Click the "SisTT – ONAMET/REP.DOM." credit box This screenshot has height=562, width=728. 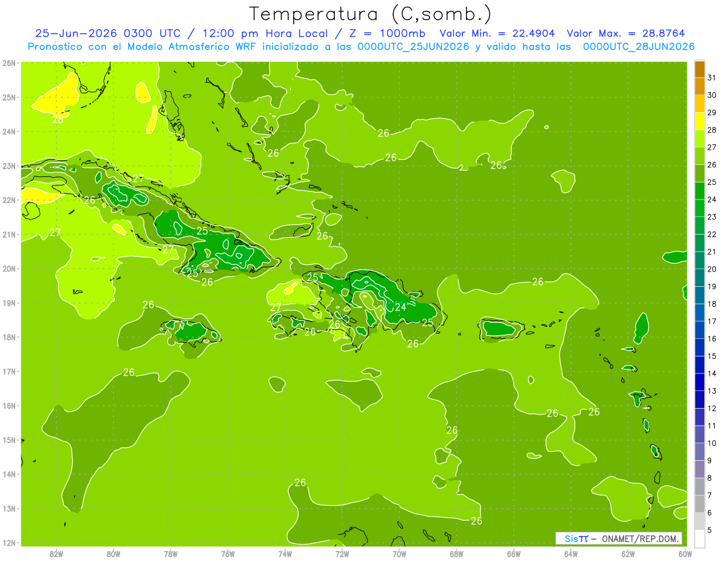pyautogui.click(x=619, y=538)
